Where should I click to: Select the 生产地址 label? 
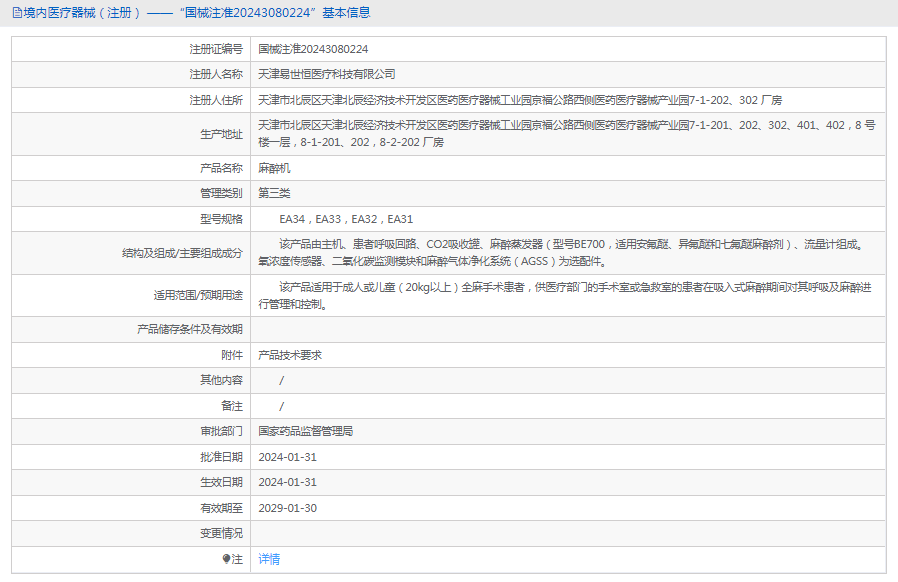[221, 134]
